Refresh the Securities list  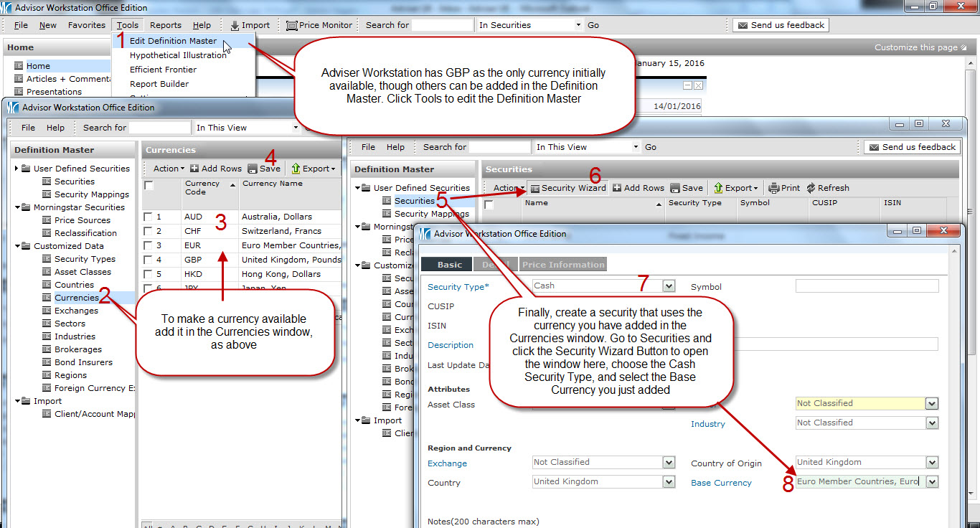coord(827,188)
